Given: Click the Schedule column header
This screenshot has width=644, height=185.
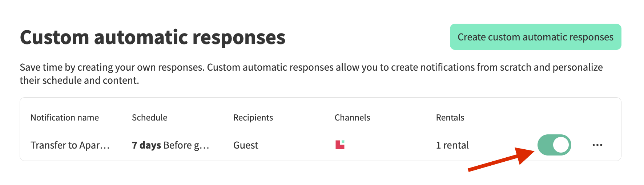Looking at the screenshot, I should pyautogui.click(x=149, y=118).
